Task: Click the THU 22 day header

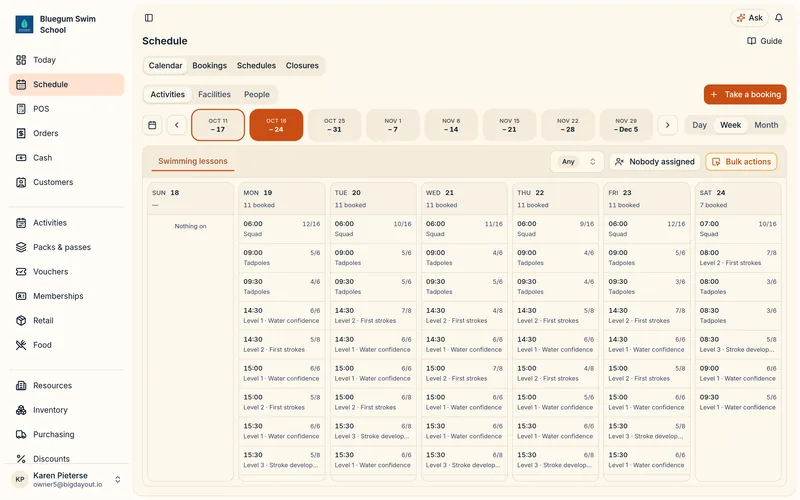Action: pos(556,198)
